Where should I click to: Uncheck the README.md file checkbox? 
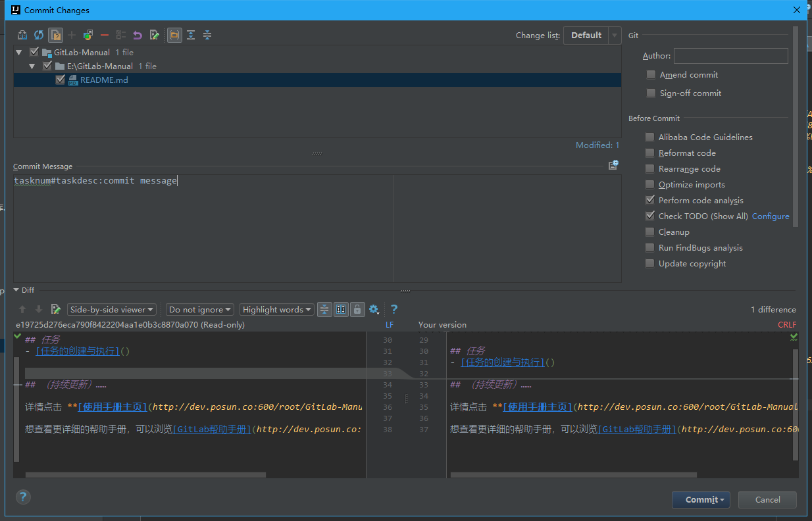(x=61, y=80)
